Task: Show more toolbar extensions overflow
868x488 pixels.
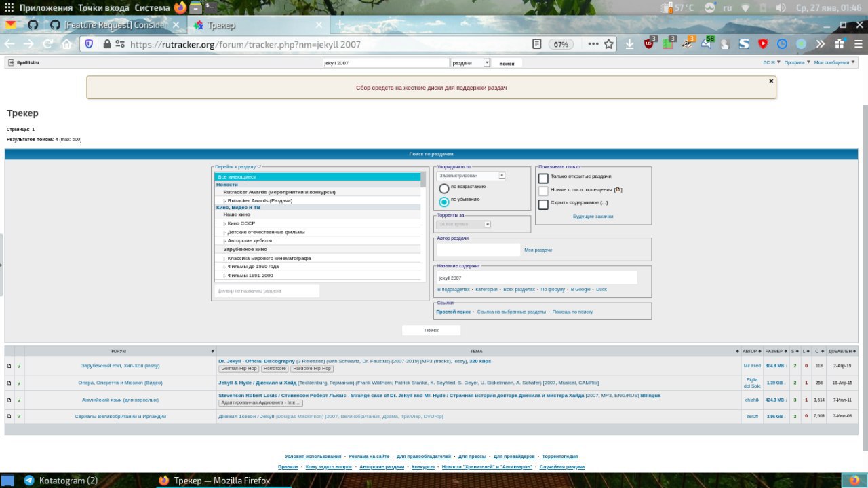Action: point(820,44)
